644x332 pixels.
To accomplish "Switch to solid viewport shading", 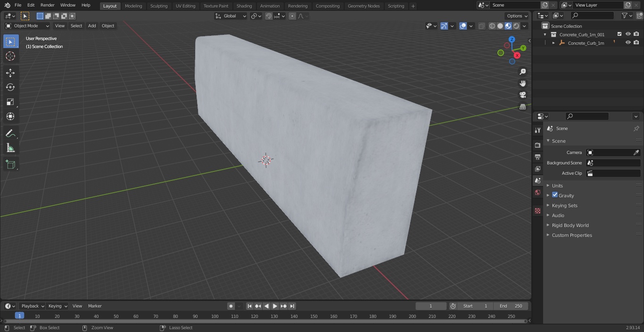I will (x=500, y=26).
